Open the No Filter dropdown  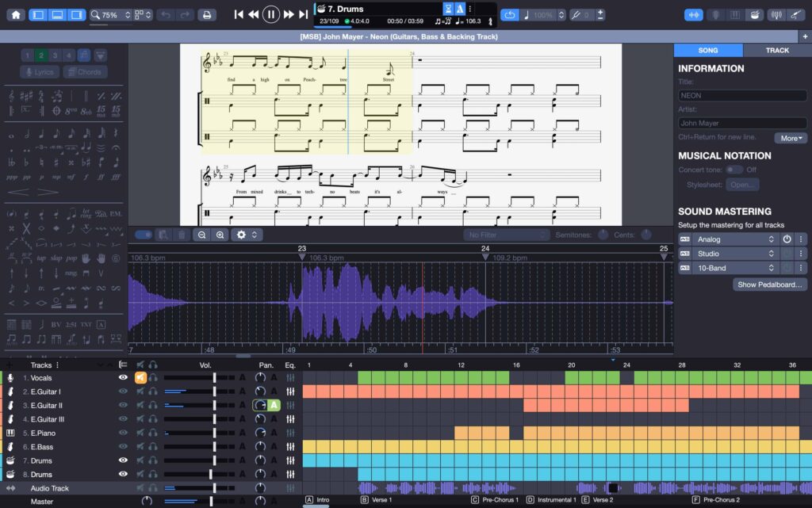pos(506,235)
